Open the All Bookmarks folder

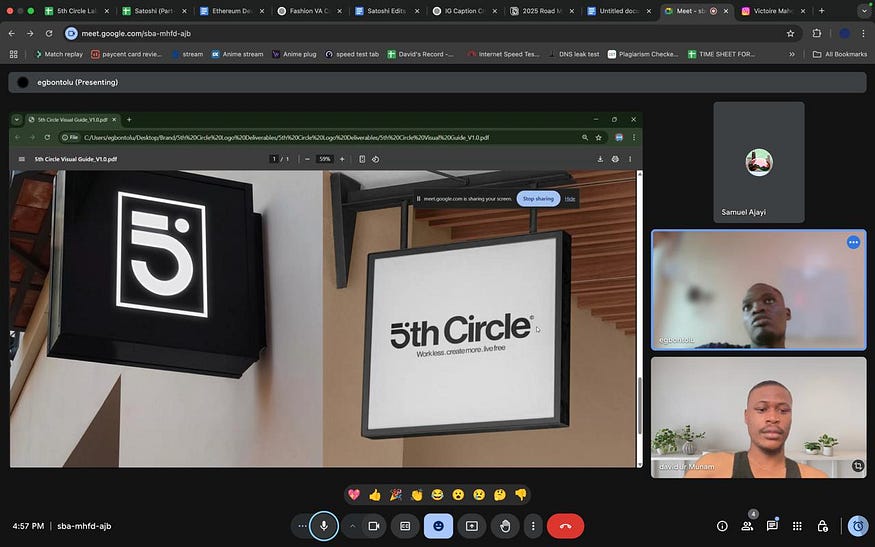point(840,54)
